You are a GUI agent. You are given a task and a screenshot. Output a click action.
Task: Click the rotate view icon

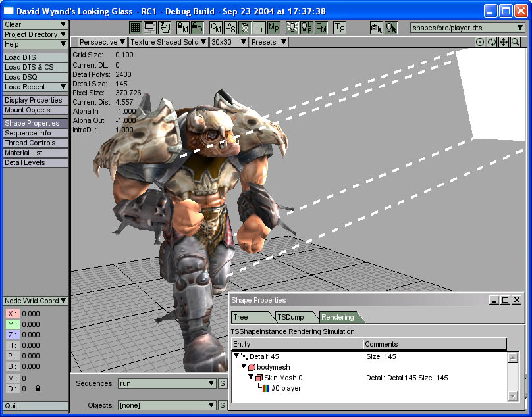492,42
